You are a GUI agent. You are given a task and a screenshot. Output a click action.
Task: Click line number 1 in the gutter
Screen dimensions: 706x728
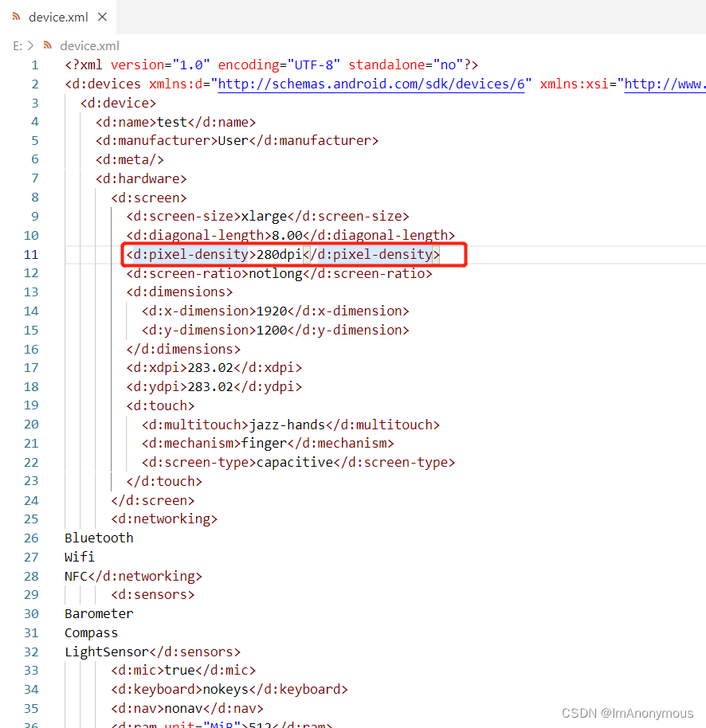pos(34,65)
